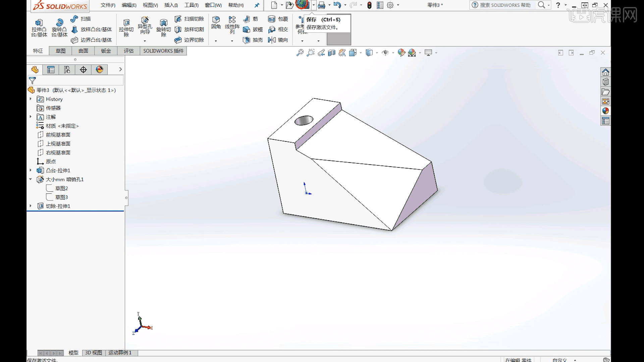Expand the History node in the feature tree
644x362 pixels.
click(x=31, y=99)
